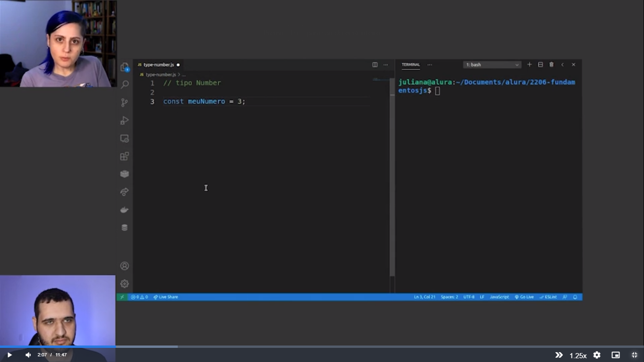Click the 2:07 / 11:47 time display

(x=52, y=355)
